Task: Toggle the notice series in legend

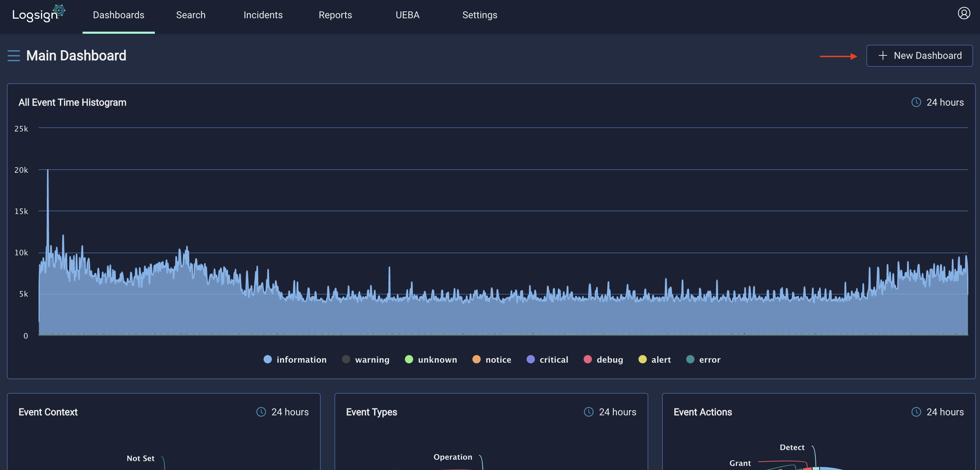Action: tap(491, 359)
